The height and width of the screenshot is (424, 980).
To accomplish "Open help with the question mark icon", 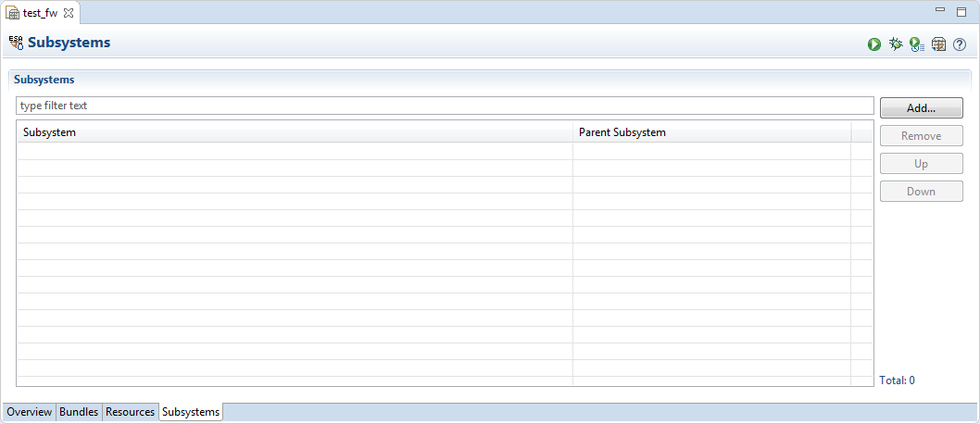I will pos(960,44).
